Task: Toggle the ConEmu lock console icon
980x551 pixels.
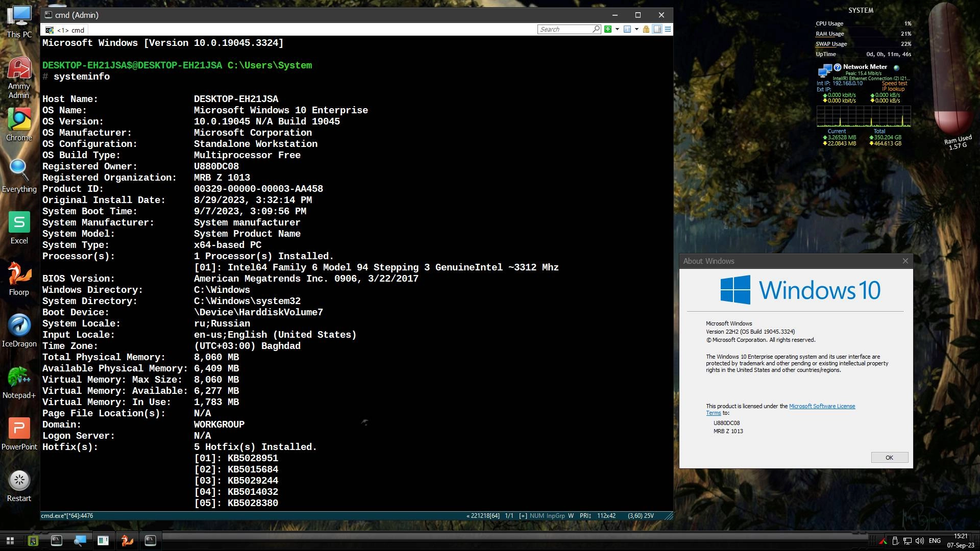Action: 646,29
